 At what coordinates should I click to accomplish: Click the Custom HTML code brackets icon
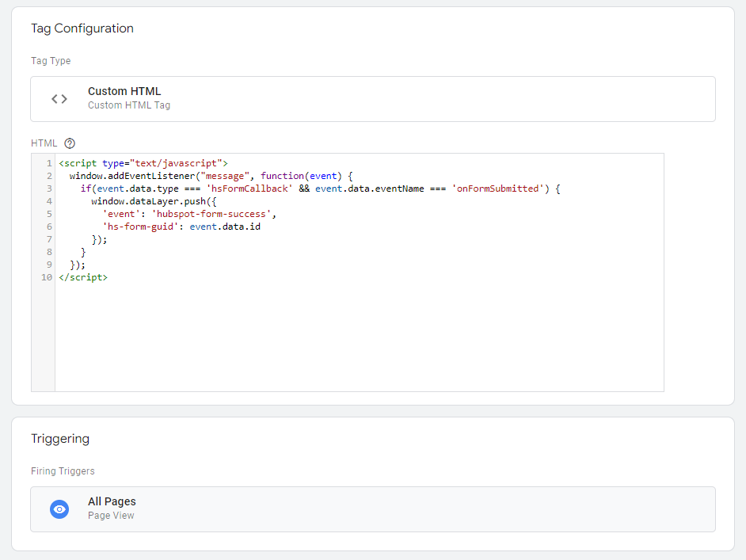pos(59,99)
